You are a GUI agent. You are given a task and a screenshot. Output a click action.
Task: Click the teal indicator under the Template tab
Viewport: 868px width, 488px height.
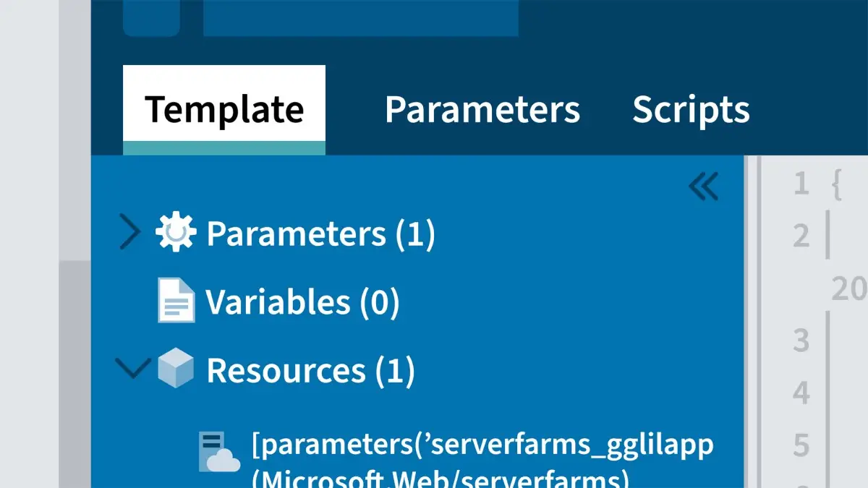pyautogui.click(x=224, y=145)
